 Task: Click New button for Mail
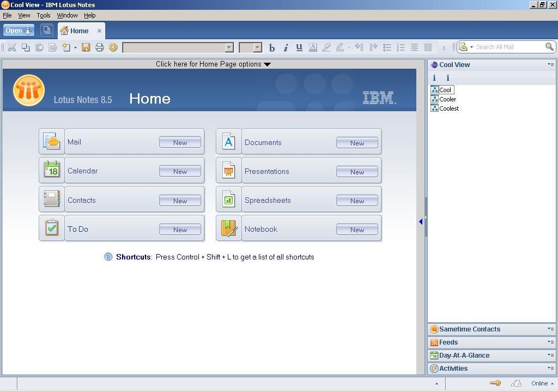tap(180, 142)
